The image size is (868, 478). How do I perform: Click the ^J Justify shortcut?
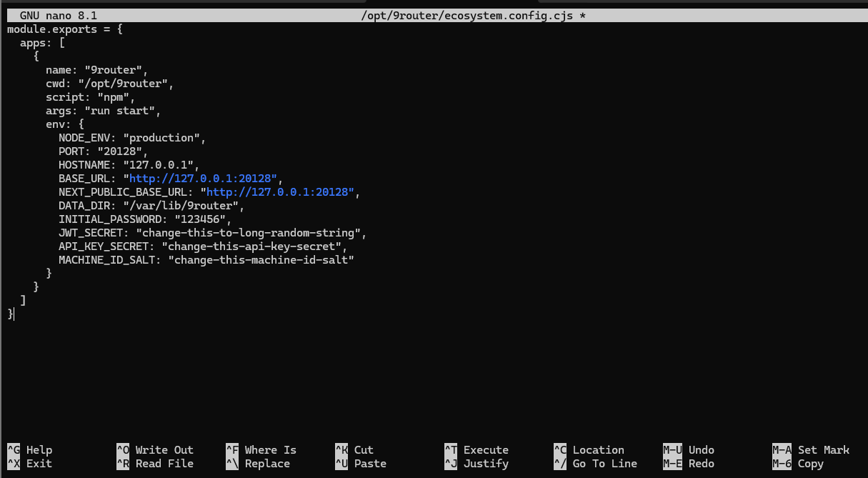pyautogui.click(x=477, y=464)
